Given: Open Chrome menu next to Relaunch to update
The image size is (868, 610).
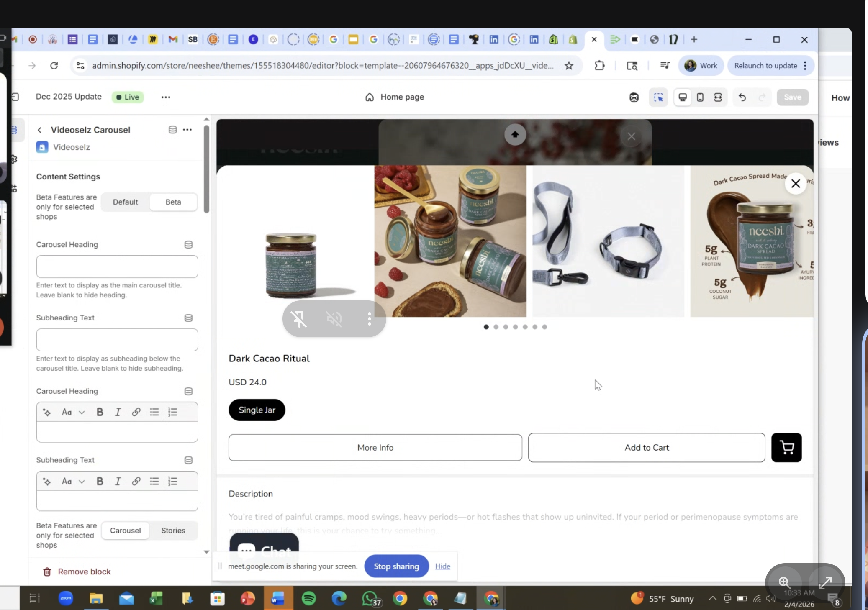Looking at the screenshot, I should coord(805,66).
